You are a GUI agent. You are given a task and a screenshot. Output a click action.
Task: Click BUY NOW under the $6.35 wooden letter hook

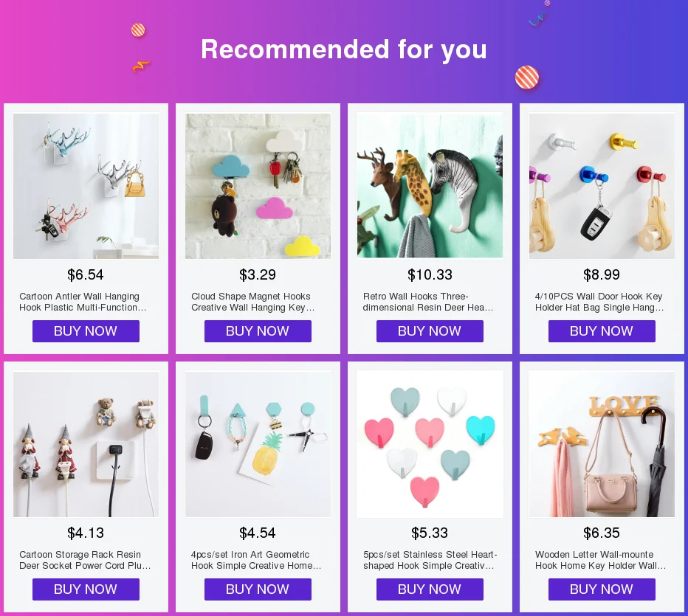tap(602, 589)
